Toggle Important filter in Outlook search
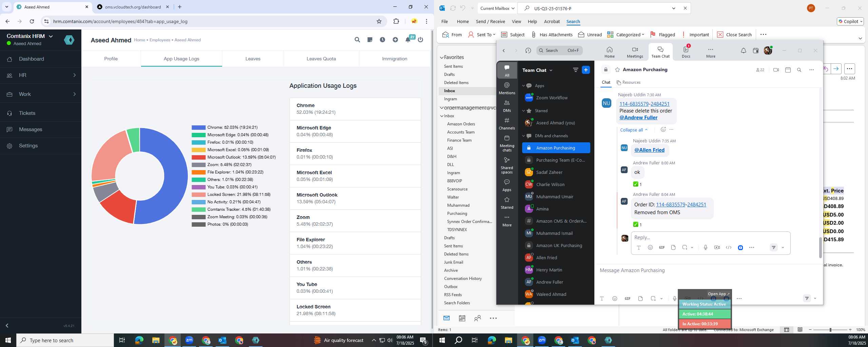 (x=695, y=35)
